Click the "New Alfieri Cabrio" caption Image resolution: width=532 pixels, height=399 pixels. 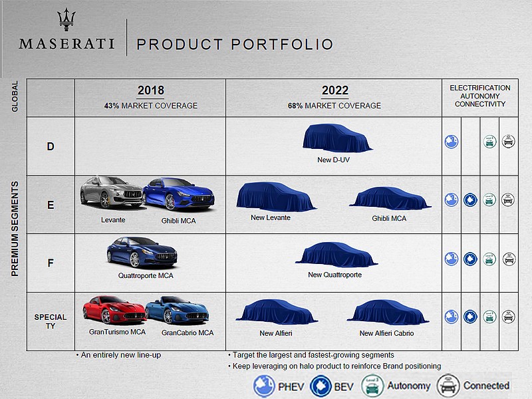pyautogui.click(x=386, y=333)
